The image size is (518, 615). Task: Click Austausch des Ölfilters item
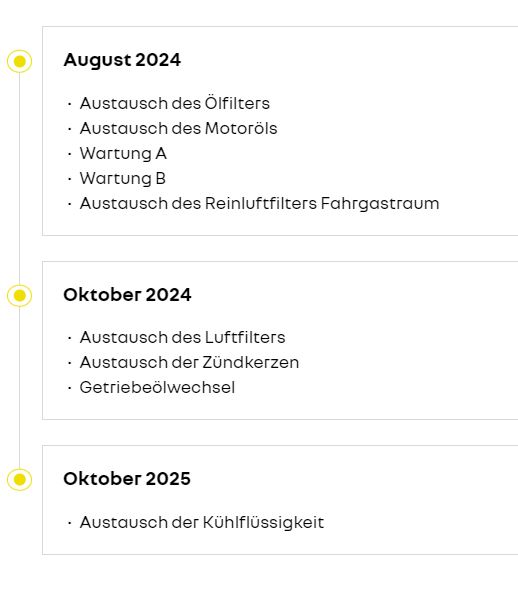pyautogui.click(x=174, y=104)
